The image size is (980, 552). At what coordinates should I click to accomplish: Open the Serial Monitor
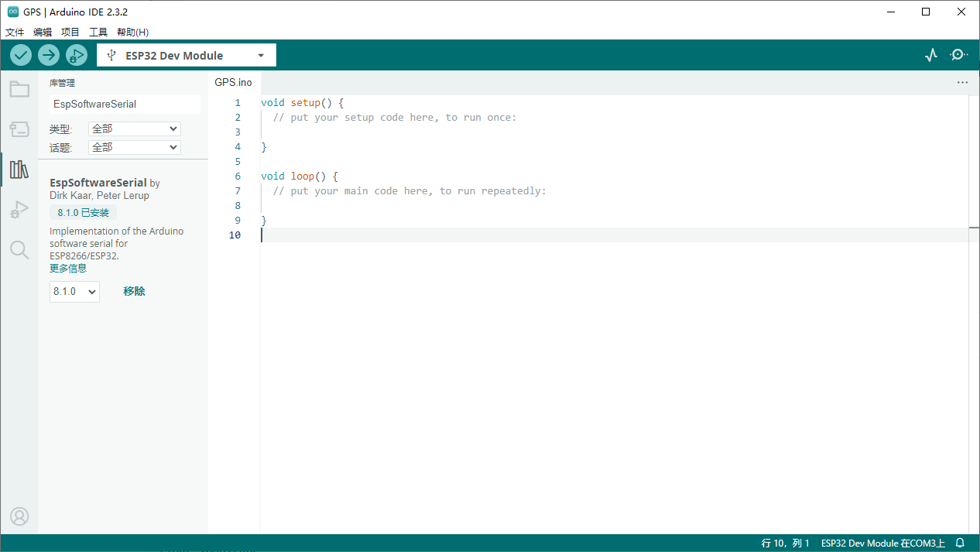(959, 55)
